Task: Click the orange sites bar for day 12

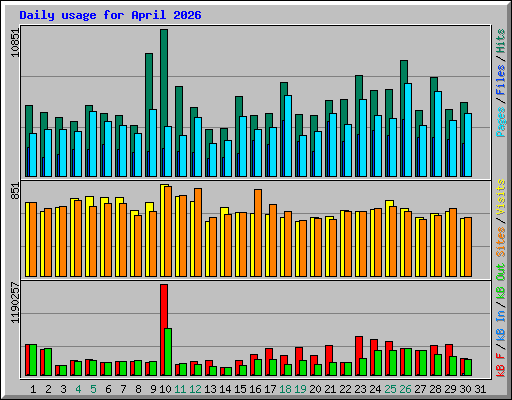Action: tap(198, 232)
